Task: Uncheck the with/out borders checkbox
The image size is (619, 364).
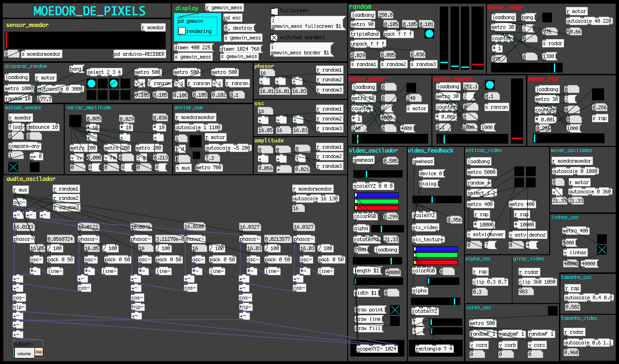Action: pyautogui.click(x=275, y=38)
